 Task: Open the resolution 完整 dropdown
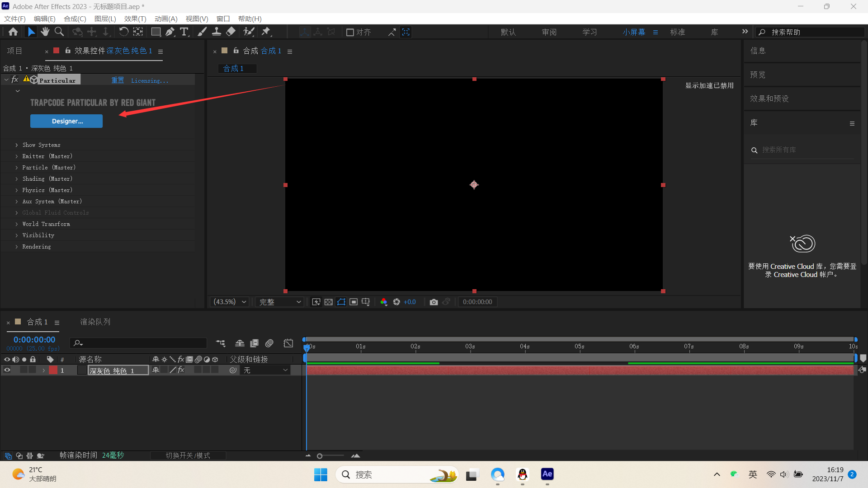pos(280,302)
